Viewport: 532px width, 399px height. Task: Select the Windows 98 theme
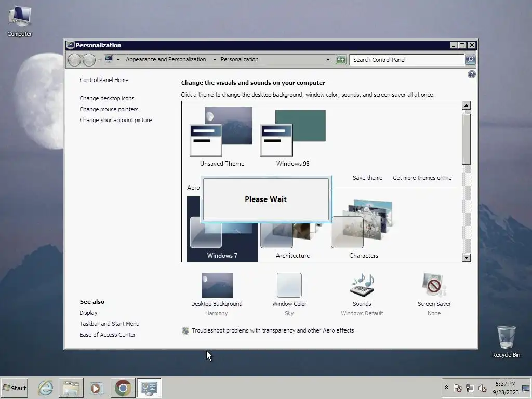coord(293,137)
